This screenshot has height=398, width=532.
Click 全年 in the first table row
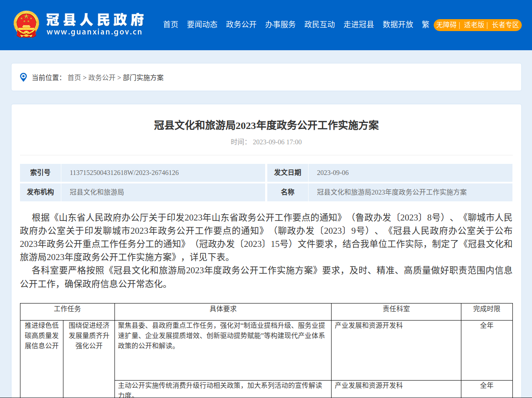coord(487,326)
